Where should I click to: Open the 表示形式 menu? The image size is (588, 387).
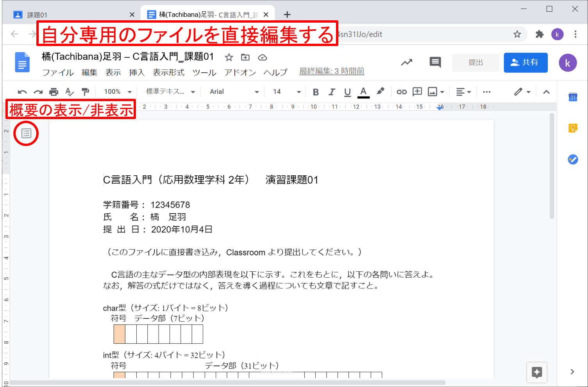pyautogui.click(x=169, y=73)
